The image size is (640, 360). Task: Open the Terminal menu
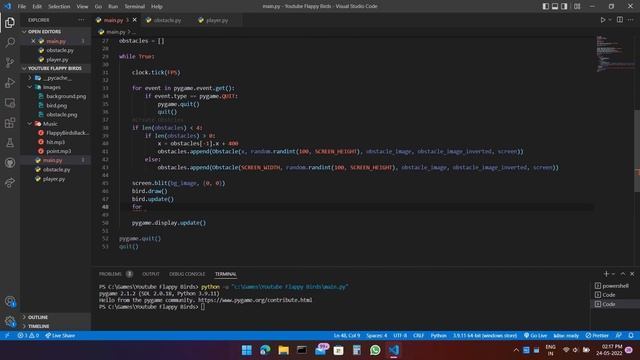[x=134, y=7]
